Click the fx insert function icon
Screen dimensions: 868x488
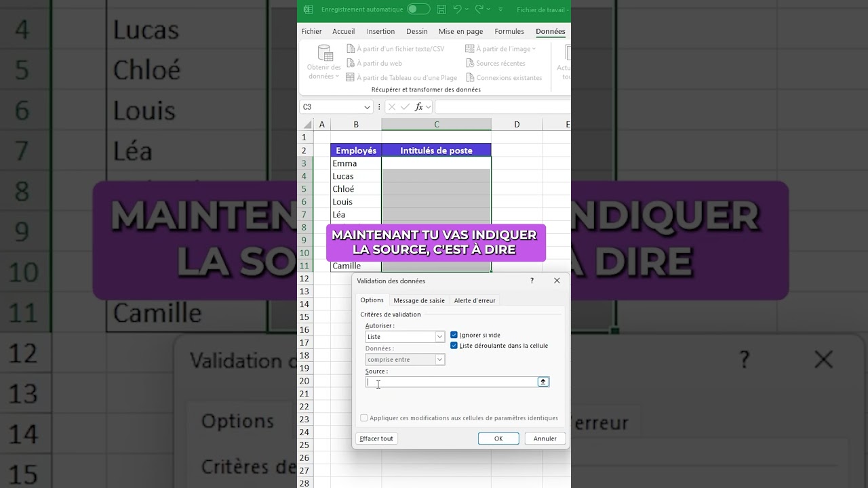coord(419,107)
